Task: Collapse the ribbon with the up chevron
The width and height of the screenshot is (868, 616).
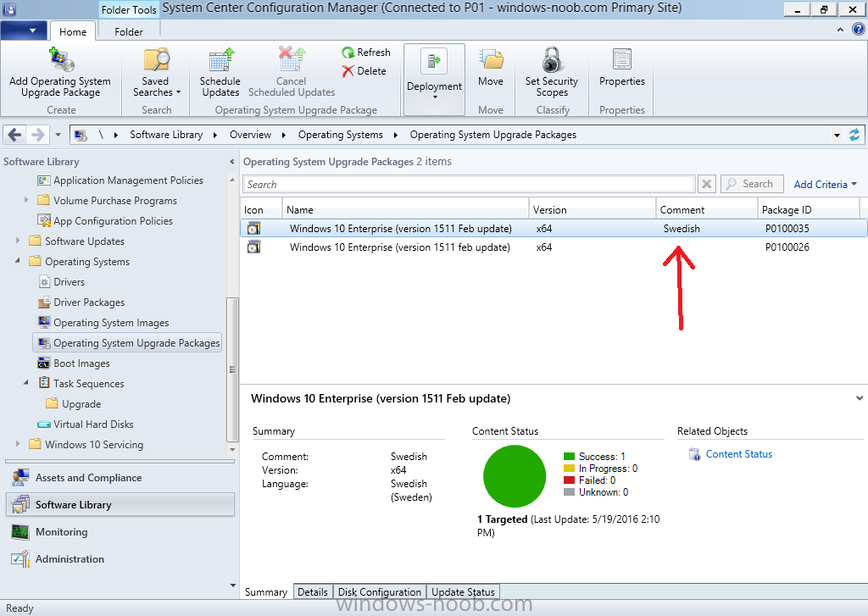Action: (x=840, y=30)
